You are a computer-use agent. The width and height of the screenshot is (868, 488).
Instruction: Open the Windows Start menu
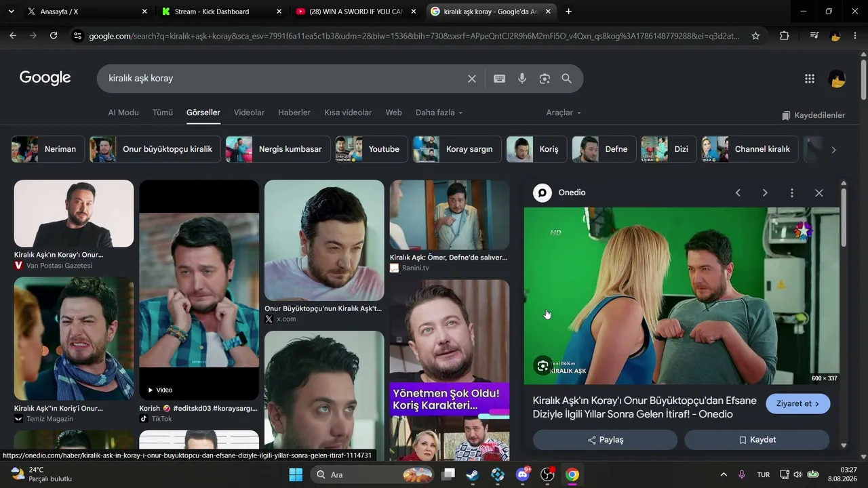pos(296,474)
